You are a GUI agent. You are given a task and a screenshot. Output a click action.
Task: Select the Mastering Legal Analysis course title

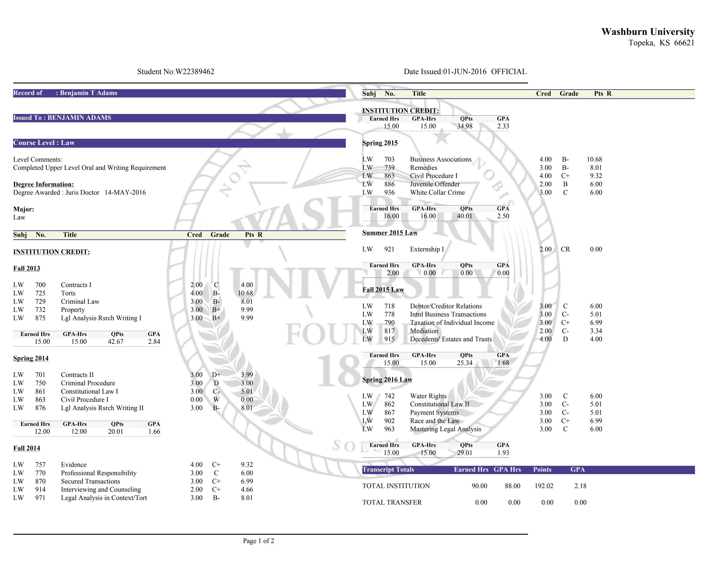point(445,429)
